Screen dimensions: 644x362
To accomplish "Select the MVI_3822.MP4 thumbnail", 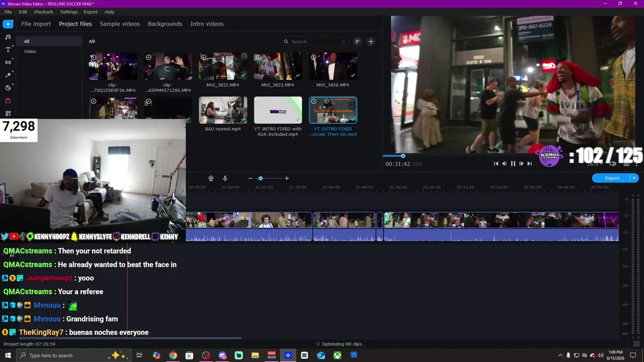I will point(223,66).
